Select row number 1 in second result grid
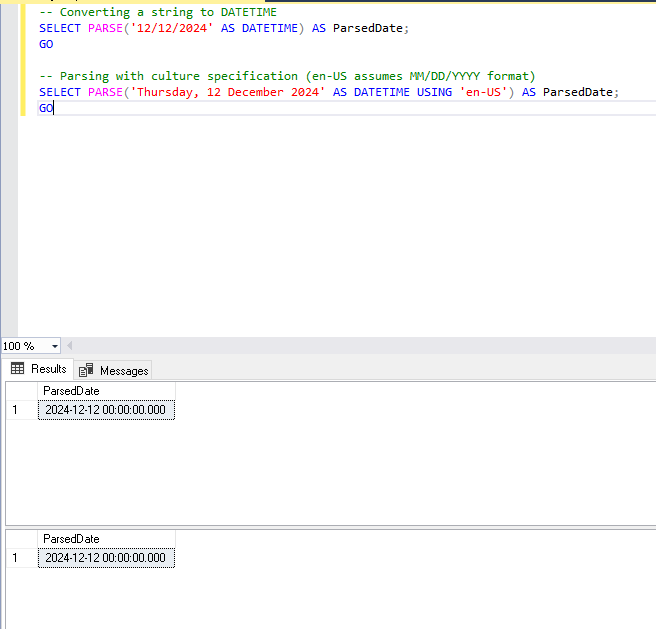This screenshot has height=629, width=656. point(22,558)
